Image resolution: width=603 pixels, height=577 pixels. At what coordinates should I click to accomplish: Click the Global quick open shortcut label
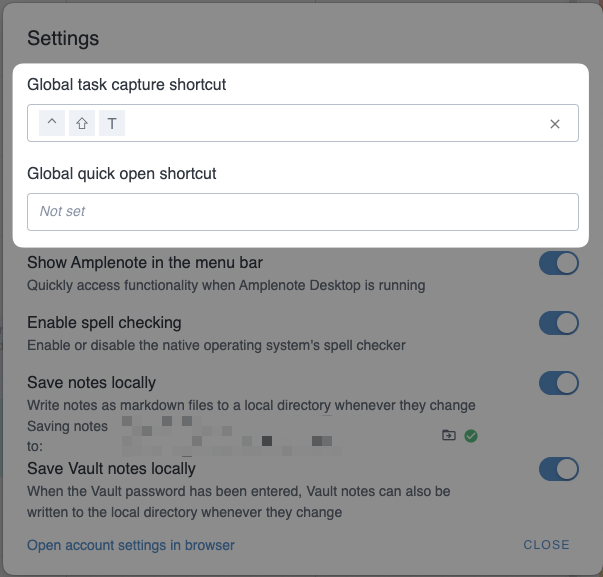(x=122, y=173)
